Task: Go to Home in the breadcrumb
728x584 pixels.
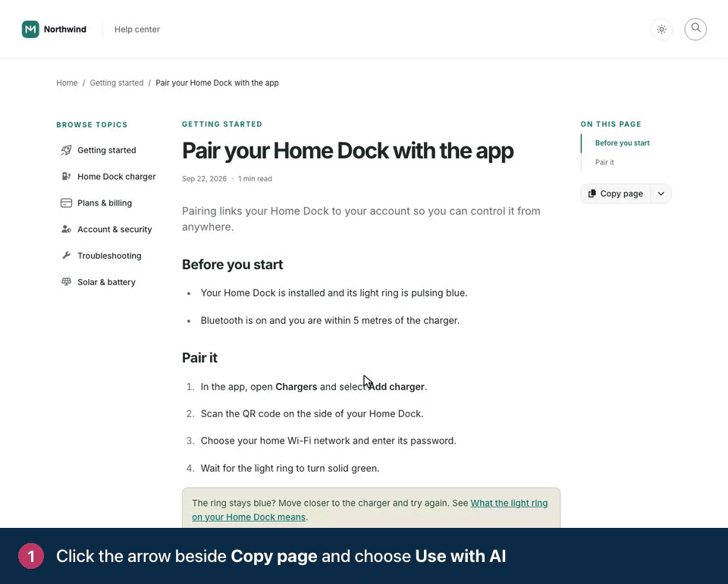Action: pos(67,83)
